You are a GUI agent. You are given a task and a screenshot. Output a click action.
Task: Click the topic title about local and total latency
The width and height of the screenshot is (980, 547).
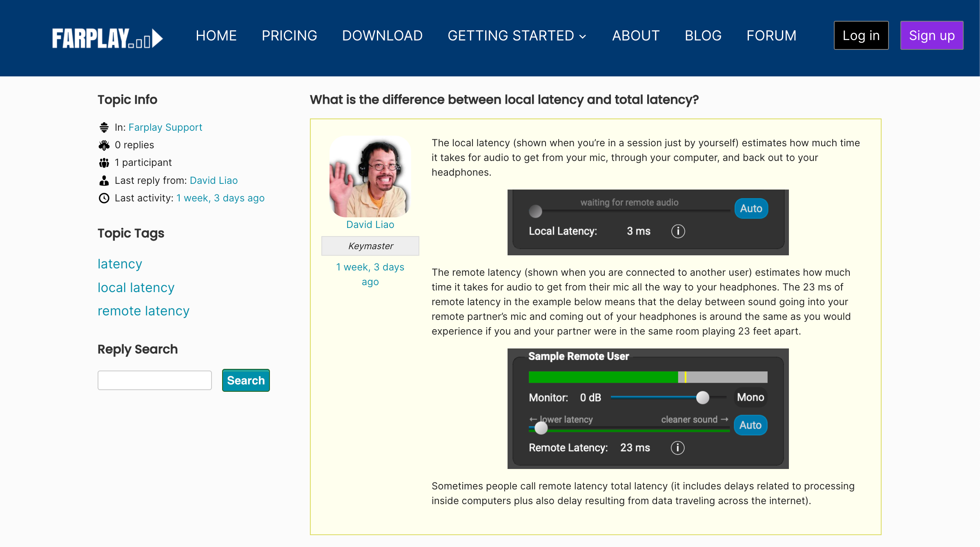[504, 100]
